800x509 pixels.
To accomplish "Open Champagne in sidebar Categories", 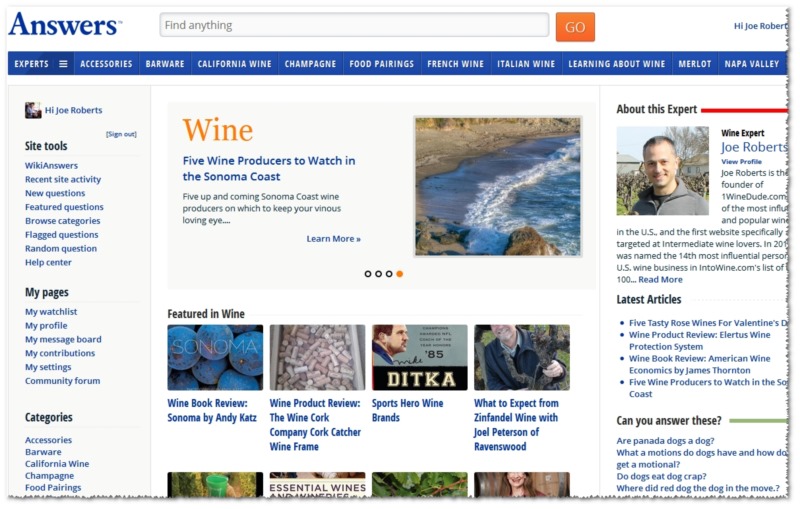I will [x=49, y=475].
